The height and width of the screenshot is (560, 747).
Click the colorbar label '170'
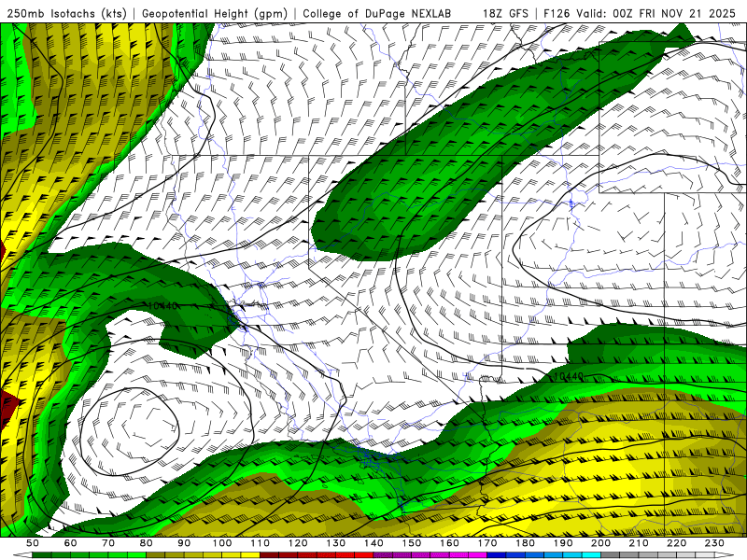487,543
